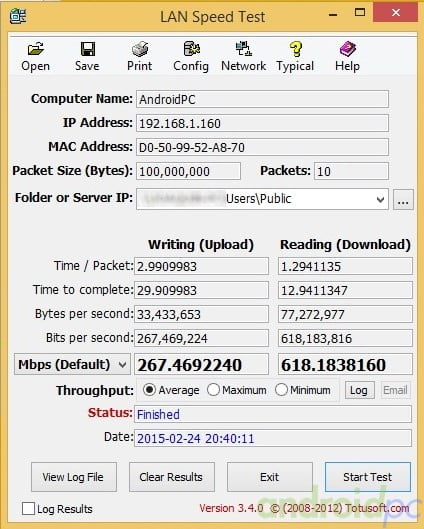This screenshot has height=529, width=424.
Task: Show Typical speeds via question mark icon
Action: pyautogui.click(x=295, y=56)
